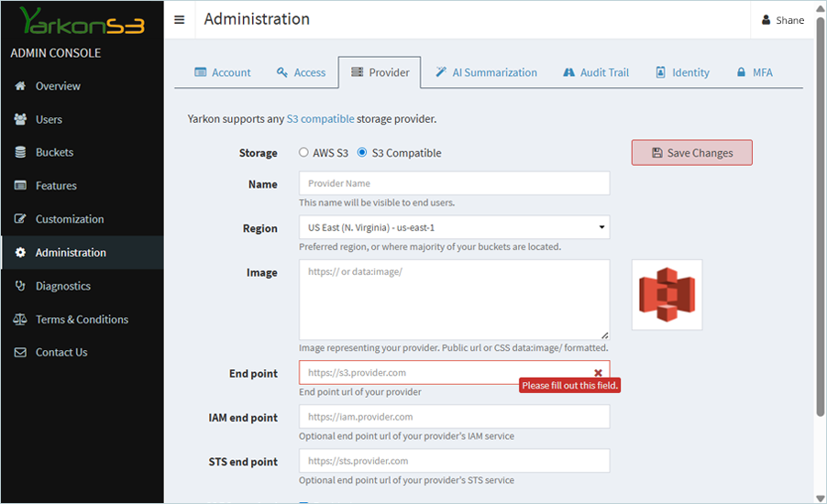Click the Contact Us envelope icon
The image size is (827, 504).
tap(20, 352)
